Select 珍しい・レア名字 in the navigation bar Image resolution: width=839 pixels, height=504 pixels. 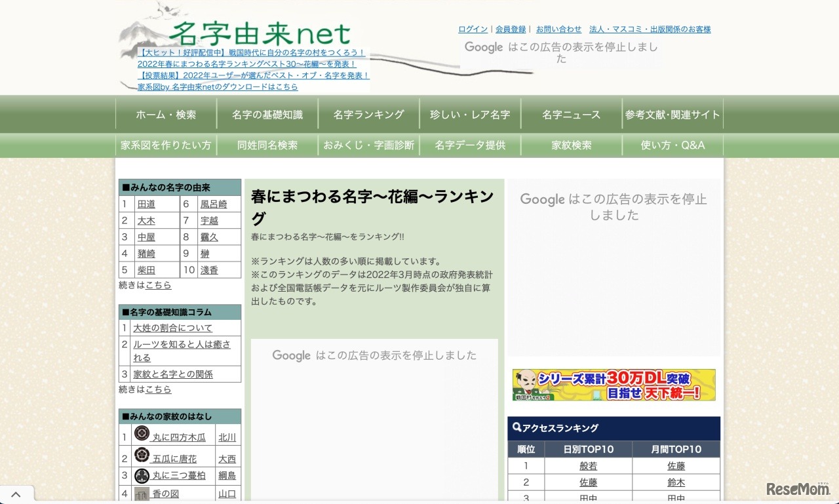[x=470, y=114]
